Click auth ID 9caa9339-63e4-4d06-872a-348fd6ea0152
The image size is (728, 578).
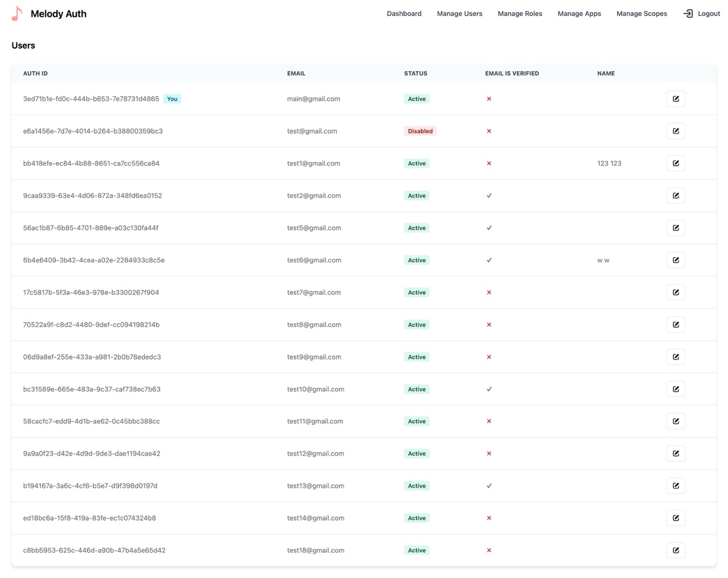click(x=93, y=196)
